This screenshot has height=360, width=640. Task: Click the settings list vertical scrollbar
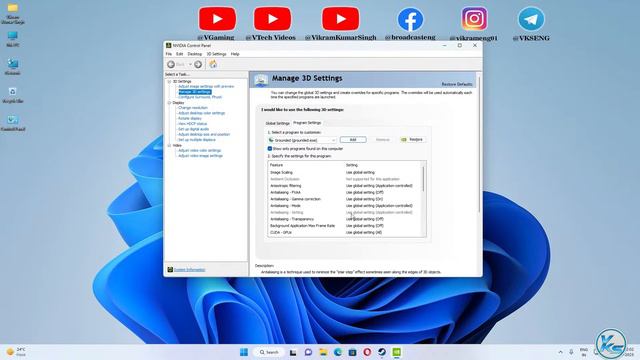[x=424, y=180]
